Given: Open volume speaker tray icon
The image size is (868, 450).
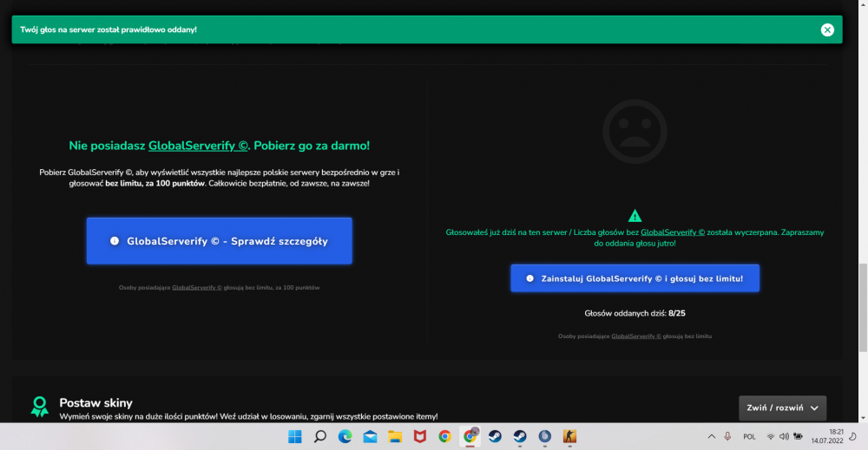Looking at the screenshot, I should 784,437.
